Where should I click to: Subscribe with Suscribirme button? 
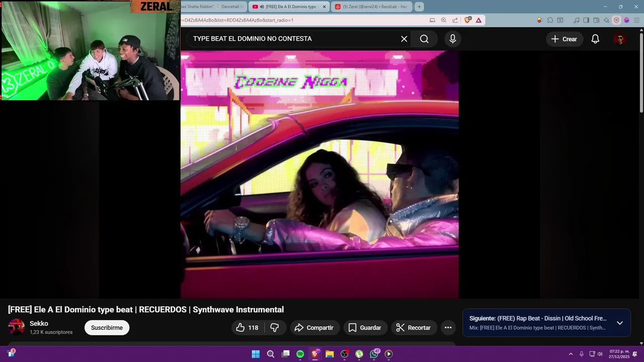click(x=107, y=328)
